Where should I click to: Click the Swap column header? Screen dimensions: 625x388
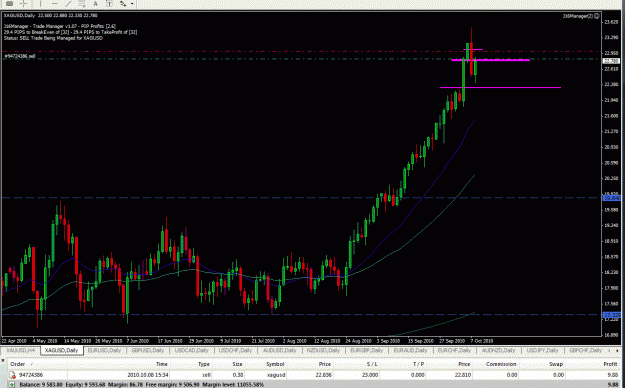556,364
